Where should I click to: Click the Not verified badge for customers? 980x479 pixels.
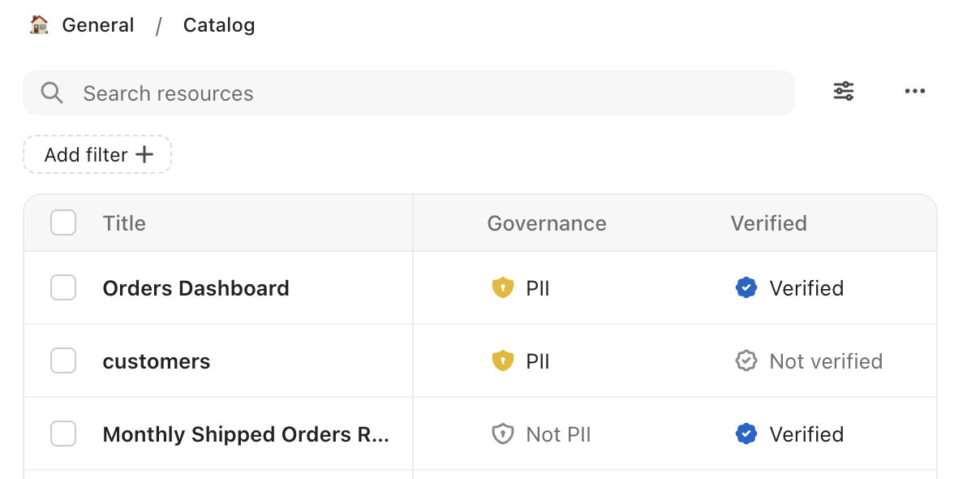746,361
